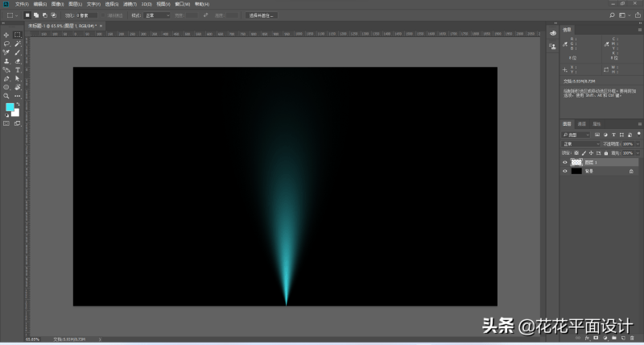Select the Magic Wand tool
This screenshot has height=345, width=644.
(17, 44)
